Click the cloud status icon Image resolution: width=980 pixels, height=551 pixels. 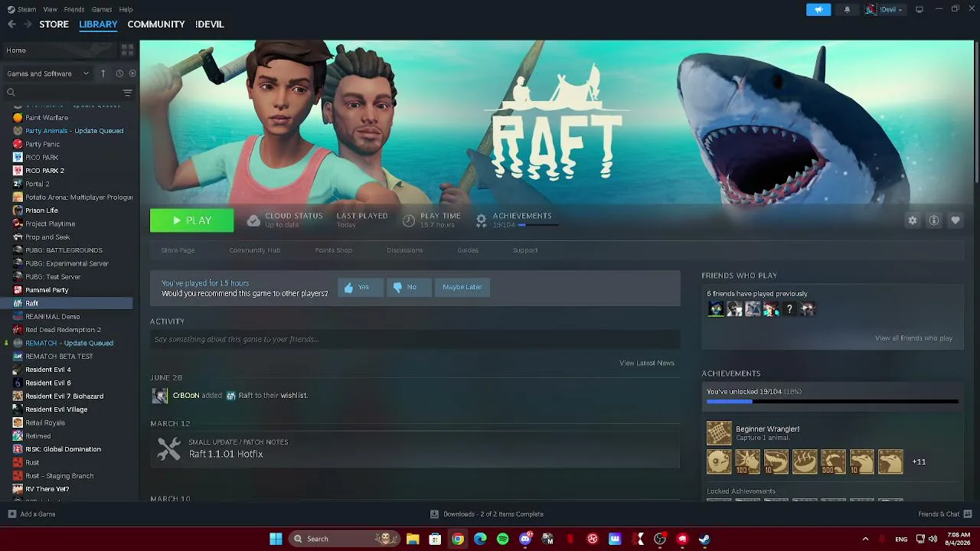click(253, 220)
